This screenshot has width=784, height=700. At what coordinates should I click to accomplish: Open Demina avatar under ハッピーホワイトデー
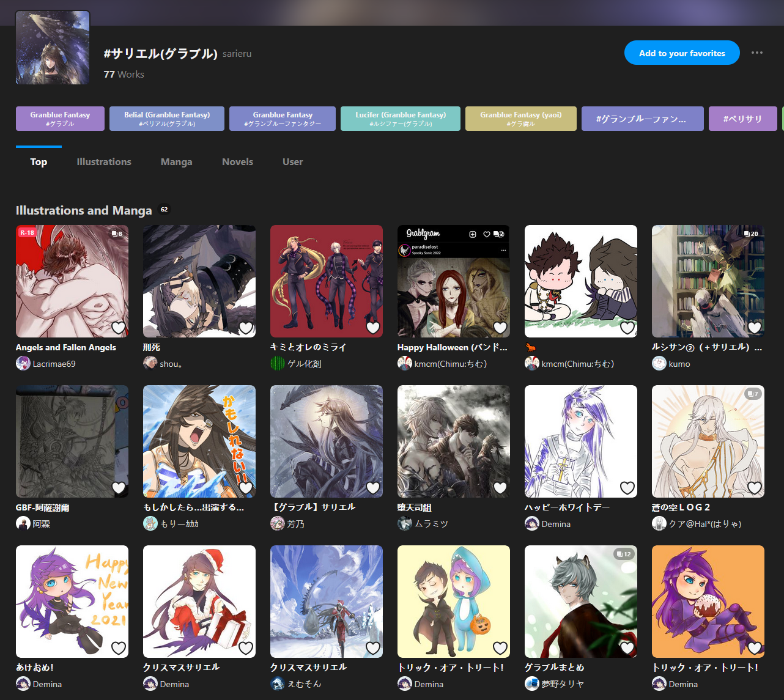[532, 524]
